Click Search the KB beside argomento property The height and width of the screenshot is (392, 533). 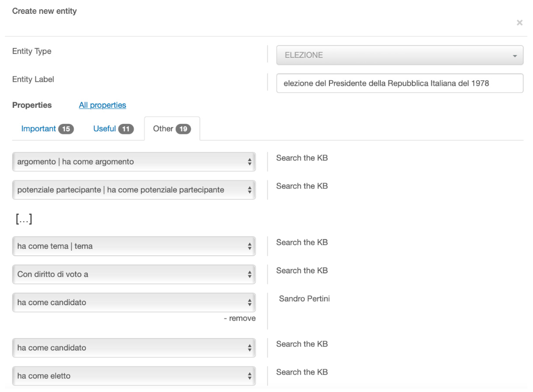[x=302, y=158]
